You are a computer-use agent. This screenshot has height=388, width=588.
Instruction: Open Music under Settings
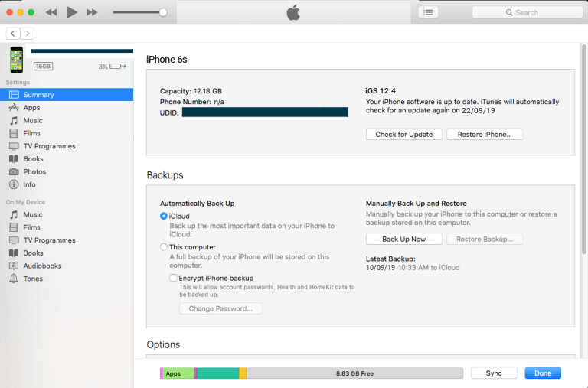pyautogui.click(x=67, y=120)
